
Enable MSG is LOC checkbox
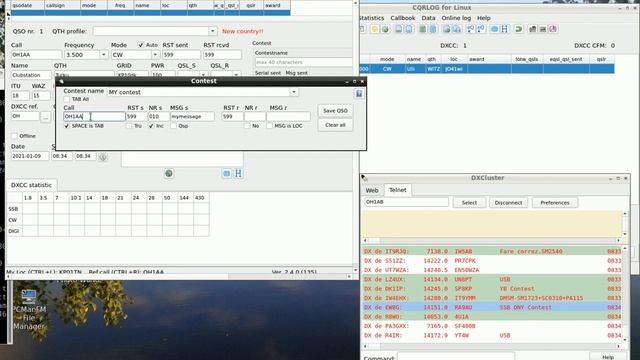pyautogui.click(x=269, y=126)
